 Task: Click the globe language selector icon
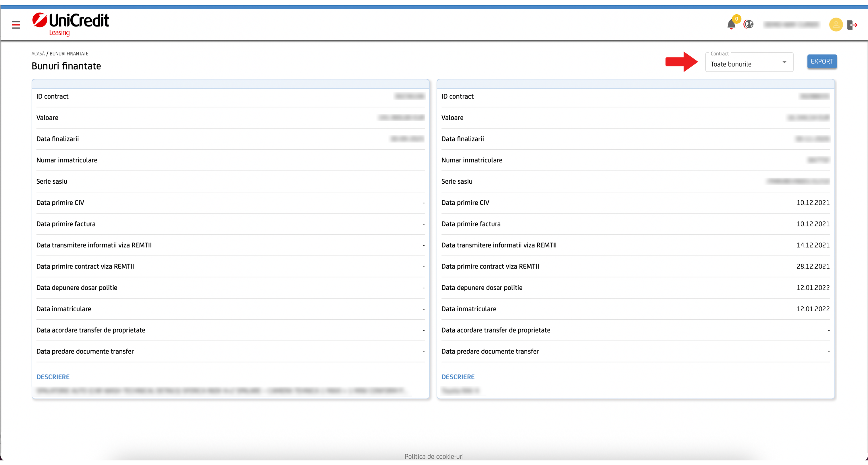(749, 24)
